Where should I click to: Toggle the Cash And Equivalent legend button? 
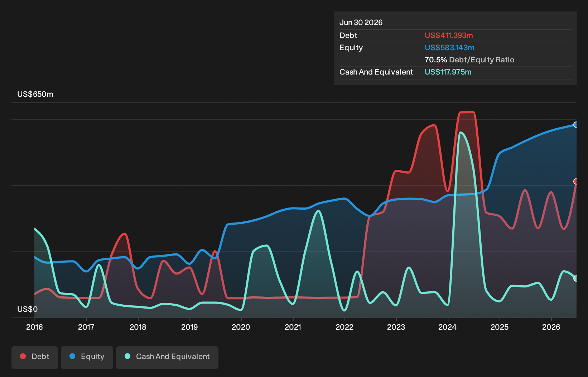(x=167, y=357)
